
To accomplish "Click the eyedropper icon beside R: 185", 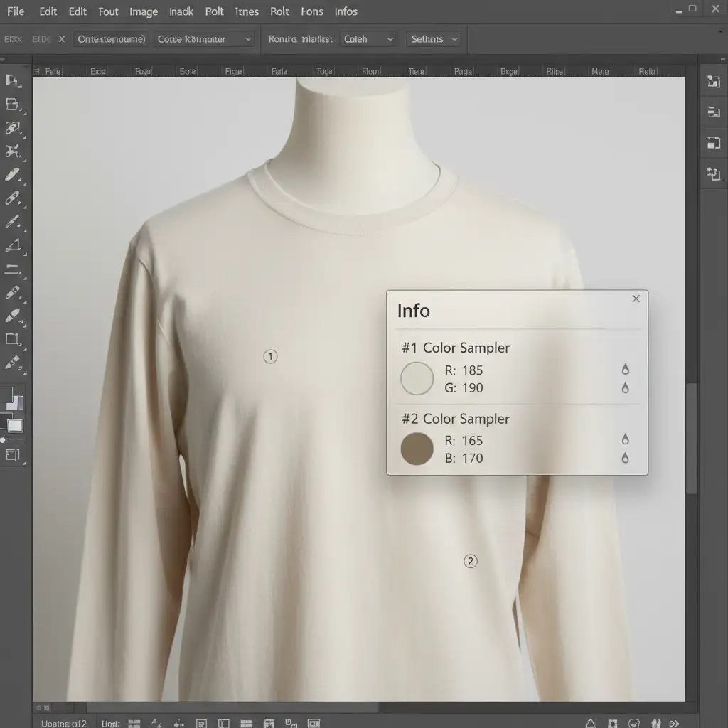I will click(x=625, y=370).
